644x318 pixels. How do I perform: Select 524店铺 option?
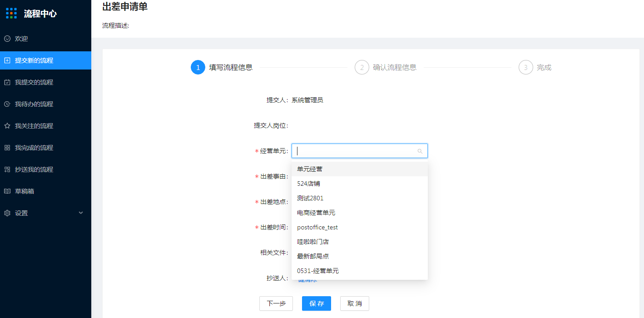(x=360, y=184)
